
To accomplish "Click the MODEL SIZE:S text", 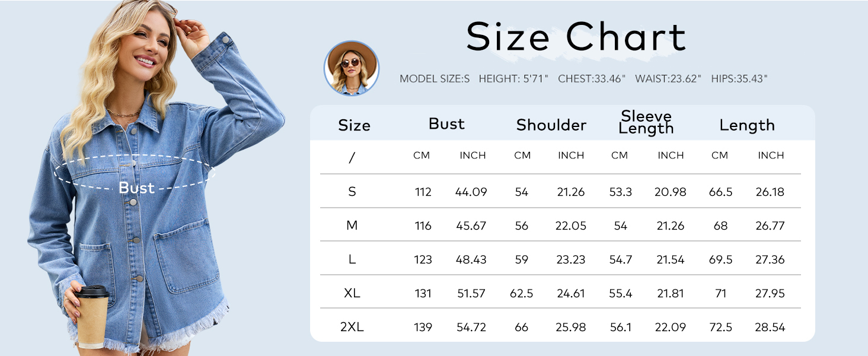I will tap(434, 79).
